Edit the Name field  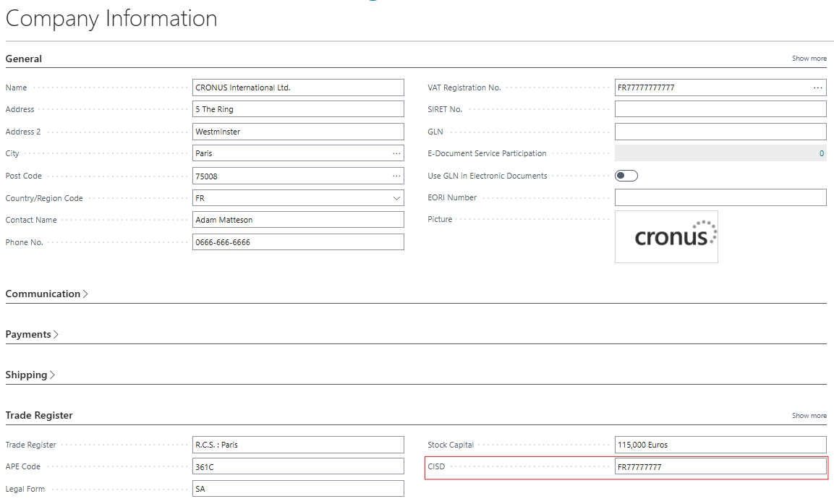pos(298,87)
